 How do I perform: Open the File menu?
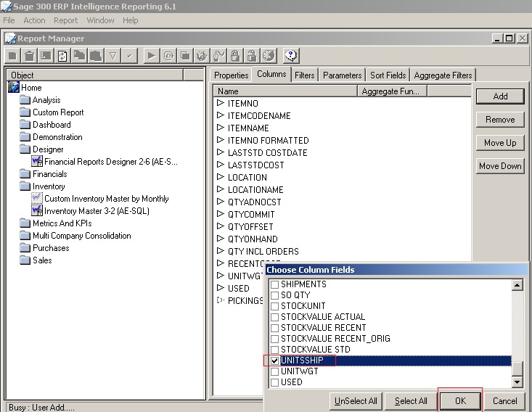(x=9, y=20)
